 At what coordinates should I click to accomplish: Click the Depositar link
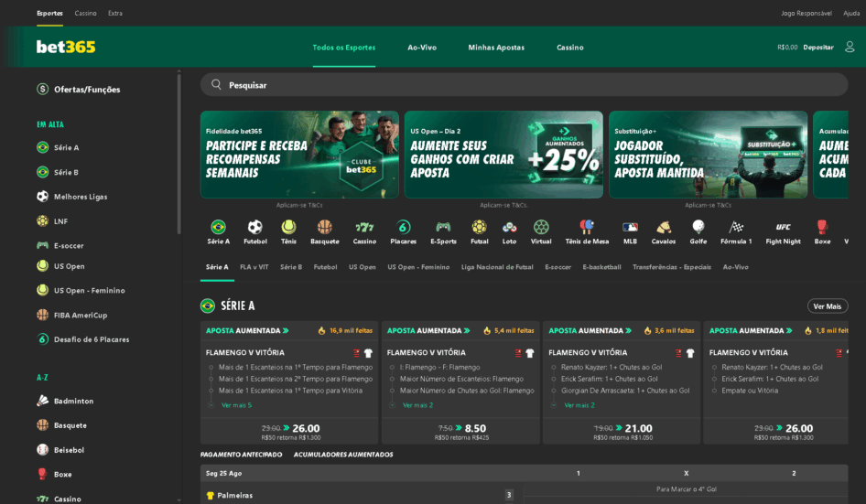click(x=818, y=48)
